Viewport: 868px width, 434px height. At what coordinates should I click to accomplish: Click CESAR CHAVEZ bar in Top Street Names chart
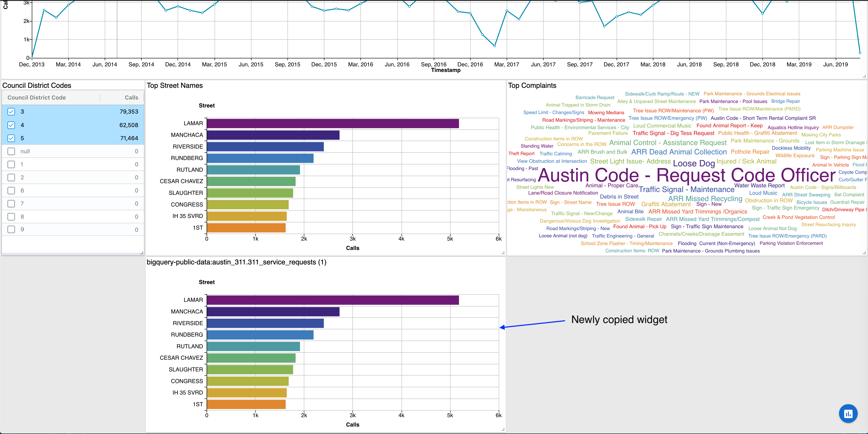(251, 181)
